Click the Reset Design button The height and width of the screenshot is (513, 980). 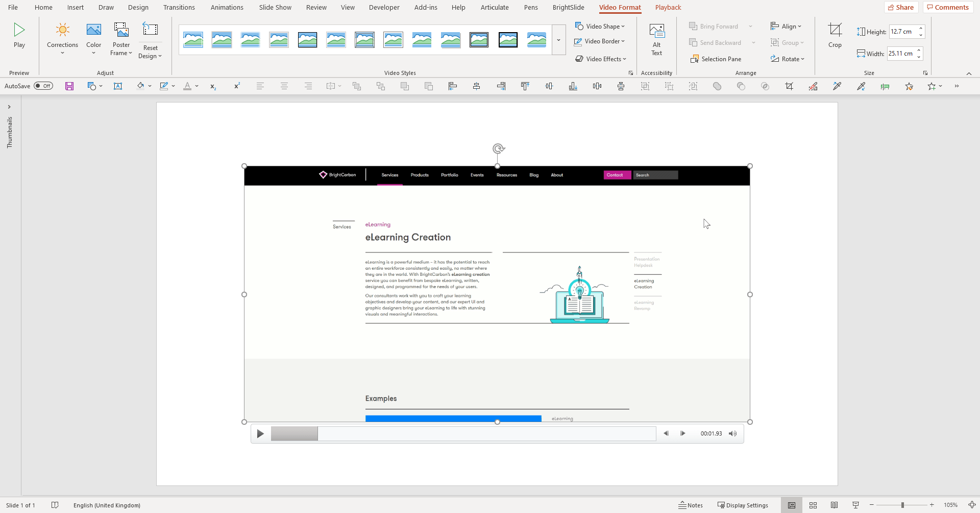click(x=150, y=41)
